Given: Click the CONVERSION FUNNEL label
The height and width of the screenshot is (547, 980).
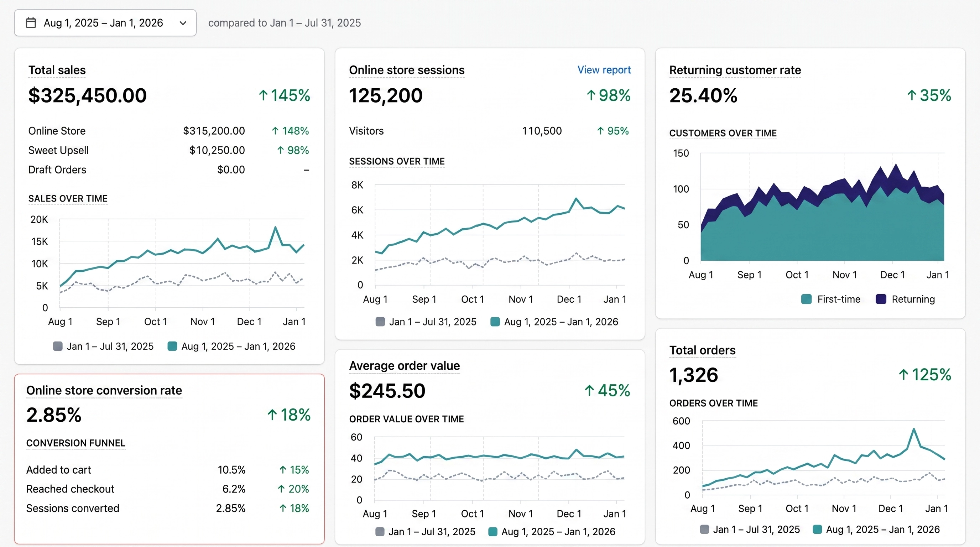Looking at the screenshot, I should 76,443.
